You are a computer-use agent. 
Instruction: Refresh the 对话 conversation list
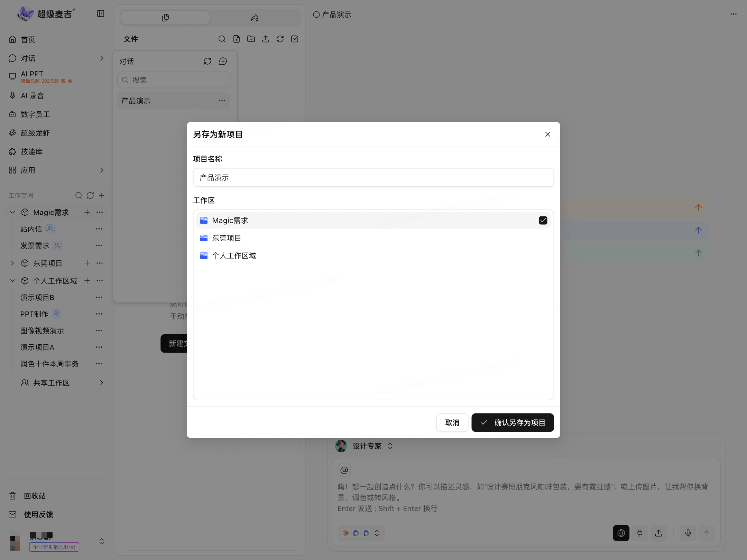pos(207,61)
